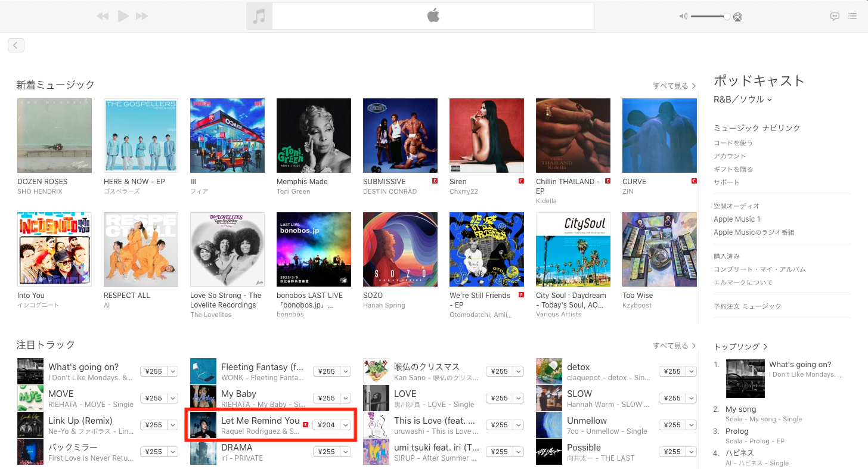
Task: Open the 予約注文 ミュージック link
Action: pos(747,306)
